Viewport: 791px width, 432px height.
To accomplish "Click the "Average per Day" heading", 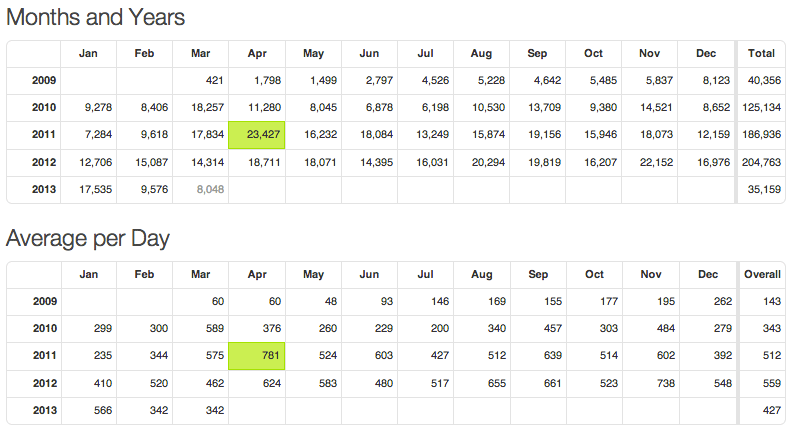I will pyautogui.click(x=88, y=238).
